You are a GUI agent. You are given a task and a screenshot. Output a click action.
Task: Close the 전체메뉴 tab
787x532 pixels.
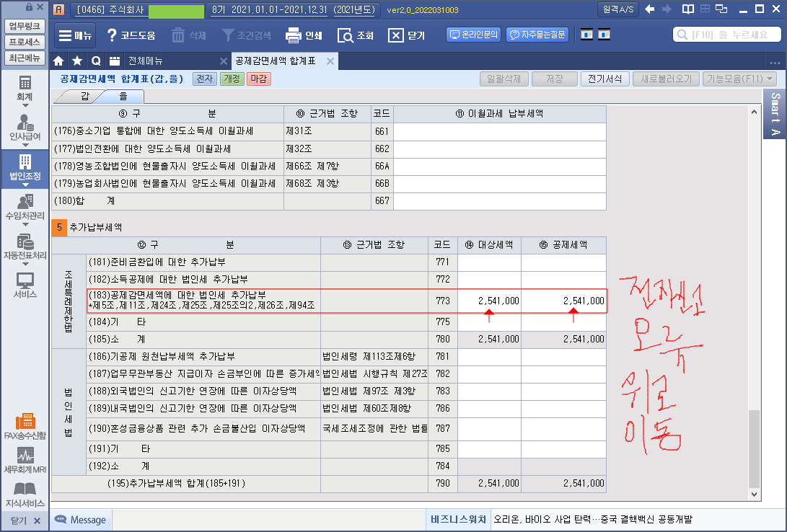224,61
